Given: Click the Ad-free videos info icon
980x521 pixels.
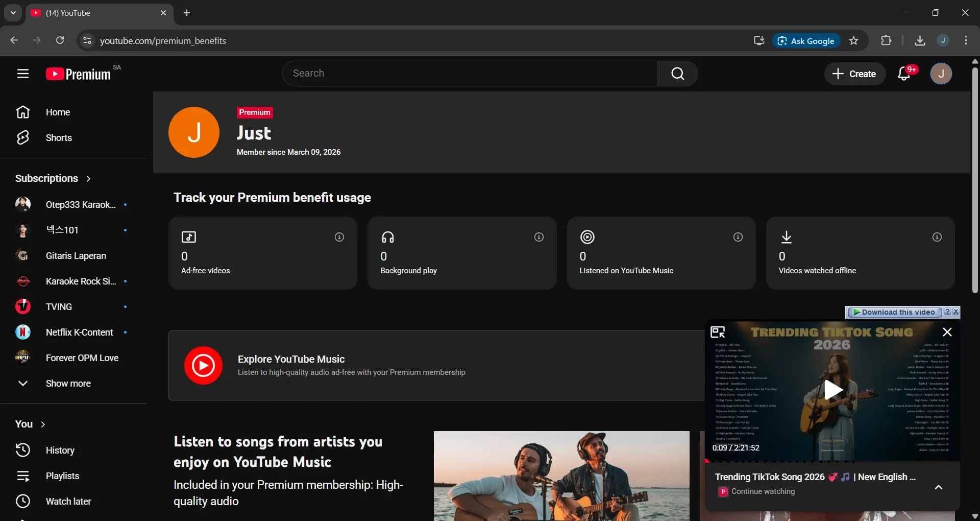Looking at the screenshot, I should [x=339, y=237].
